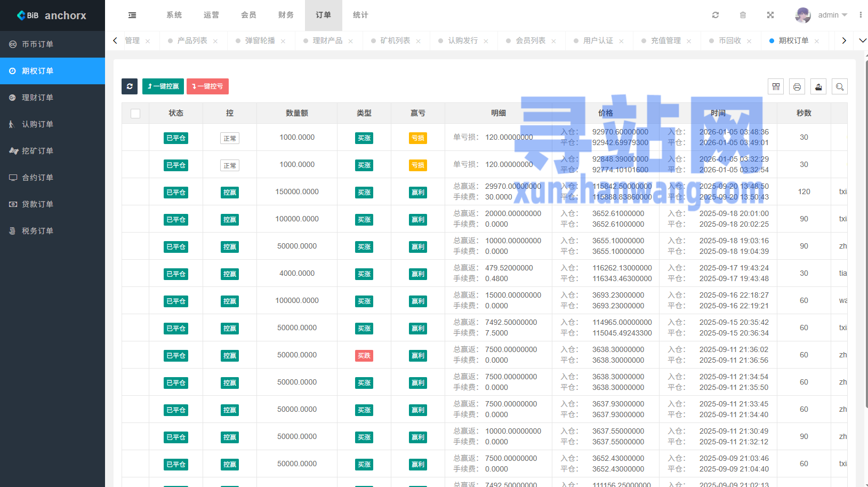868x487 pixels.
Task: Open the table search magnifier icon
Action: coord(840,87)
